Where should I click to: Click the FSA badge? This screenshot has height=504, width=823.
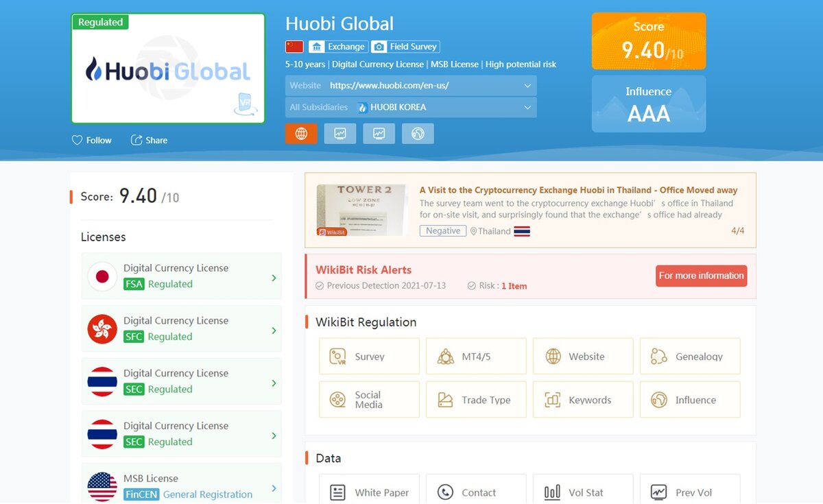coord(134,284)
